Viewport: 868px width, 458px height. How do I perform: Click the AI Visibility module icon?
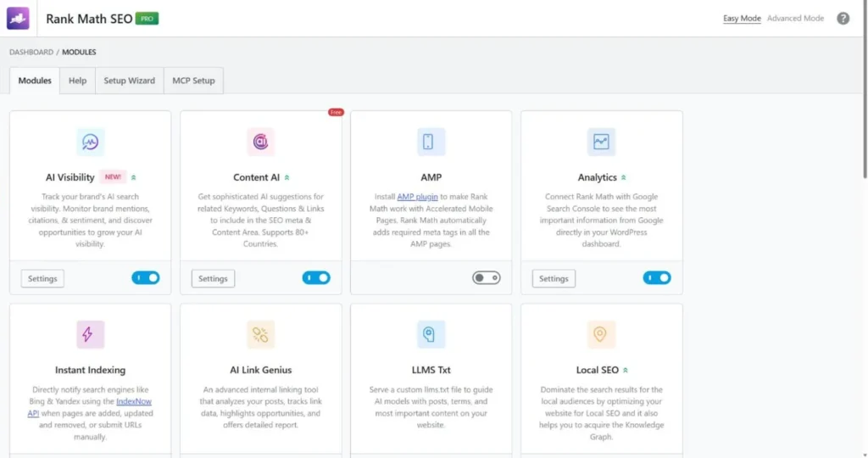90,142
